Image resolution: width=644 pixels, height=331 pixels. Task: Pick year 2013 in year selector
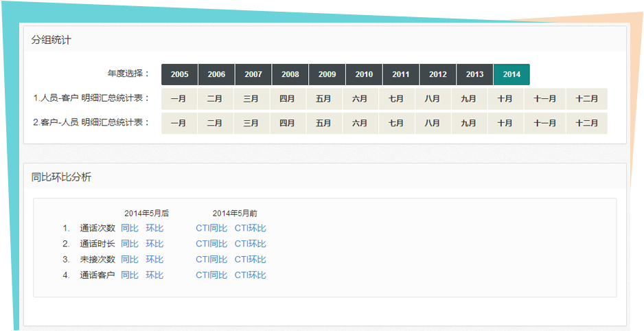pyautogui.click(x=474, y=75)
